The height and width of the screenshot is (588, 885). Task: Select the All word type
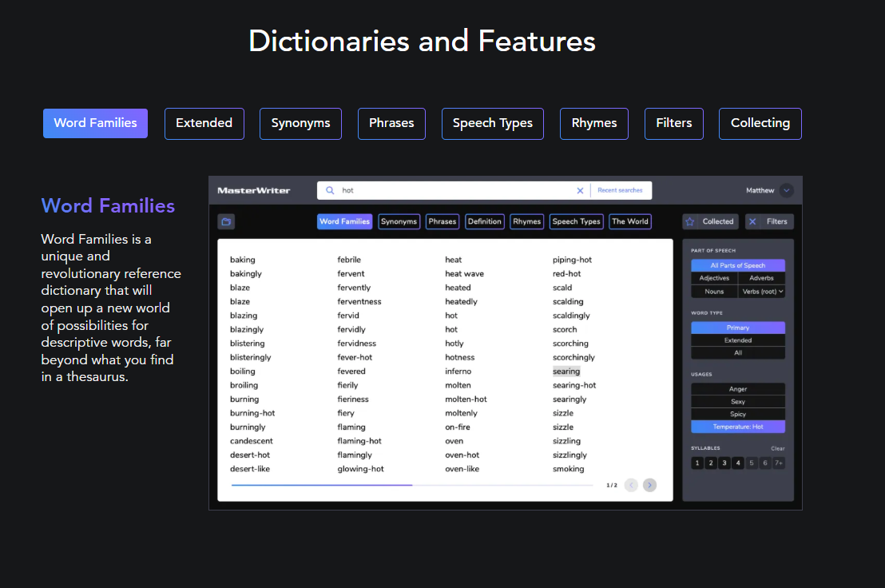click(738, 353)
